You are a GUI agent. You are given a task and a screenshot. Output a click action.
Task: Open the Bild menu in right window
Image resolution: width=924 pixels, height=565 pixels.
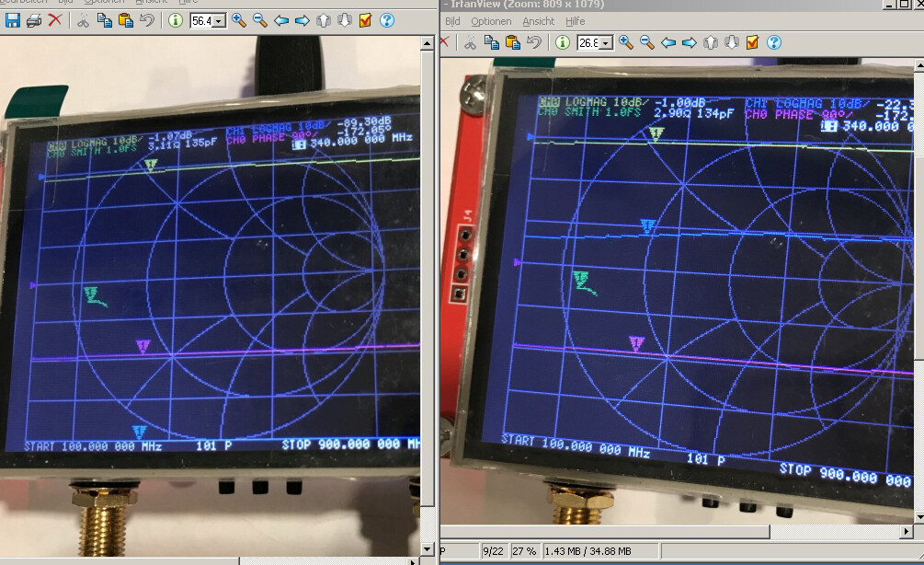[452, 21]
